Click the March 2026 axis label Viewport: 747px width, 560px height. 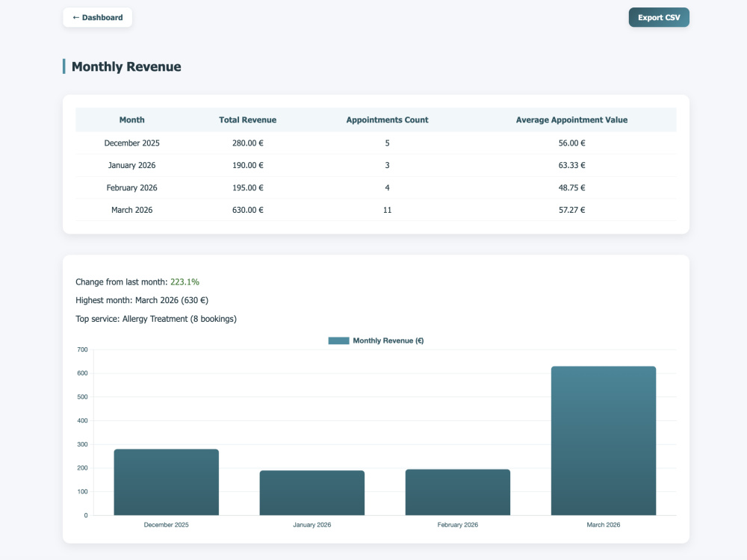pos(604,525)
